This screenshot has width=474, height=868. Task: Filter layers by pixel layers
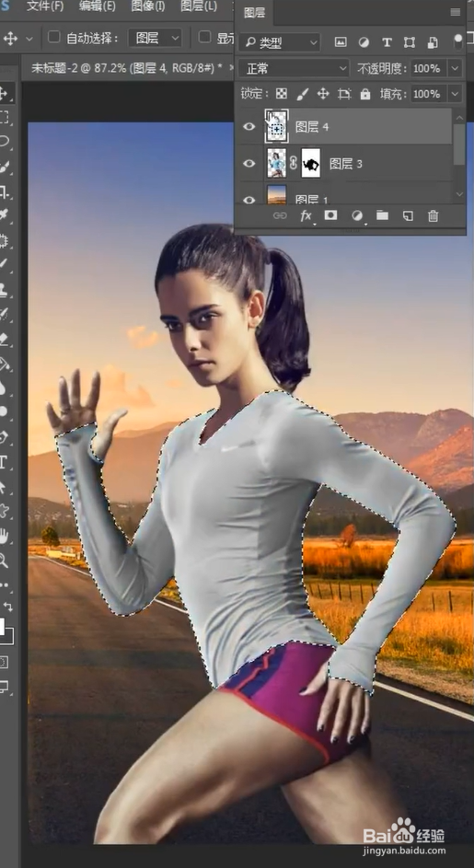coord(341,42)
